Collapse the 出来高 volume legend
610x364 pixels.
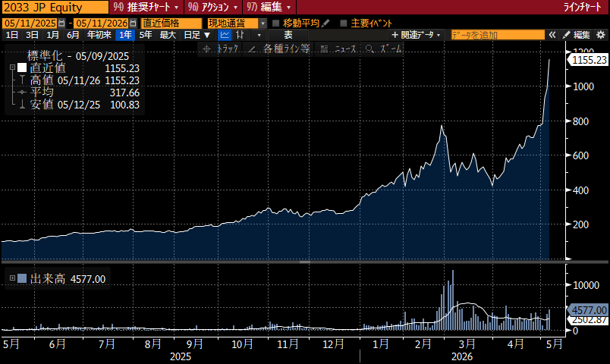(12, 278)
